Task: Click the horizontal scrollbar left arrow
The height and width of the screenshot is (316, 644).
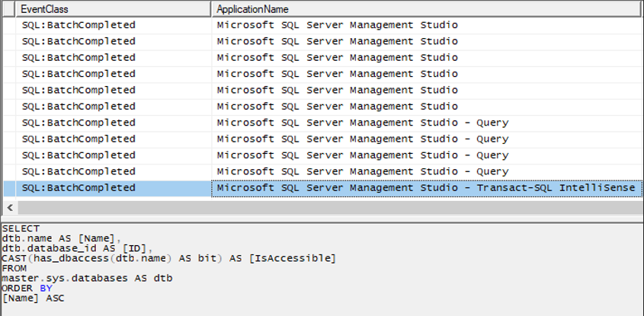Action: [8, 208]
